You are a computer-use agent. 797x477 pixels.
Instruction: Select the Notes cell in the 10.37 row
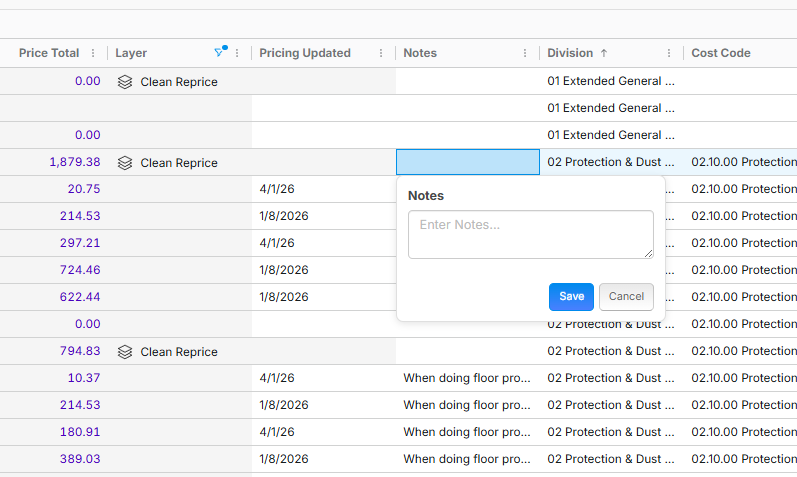(x=467, y=378)
